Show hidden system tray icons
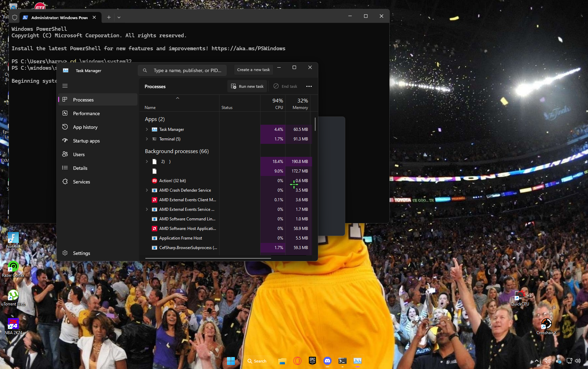Image resolution: width=588 pixels, height=369 pixels. 537,361
